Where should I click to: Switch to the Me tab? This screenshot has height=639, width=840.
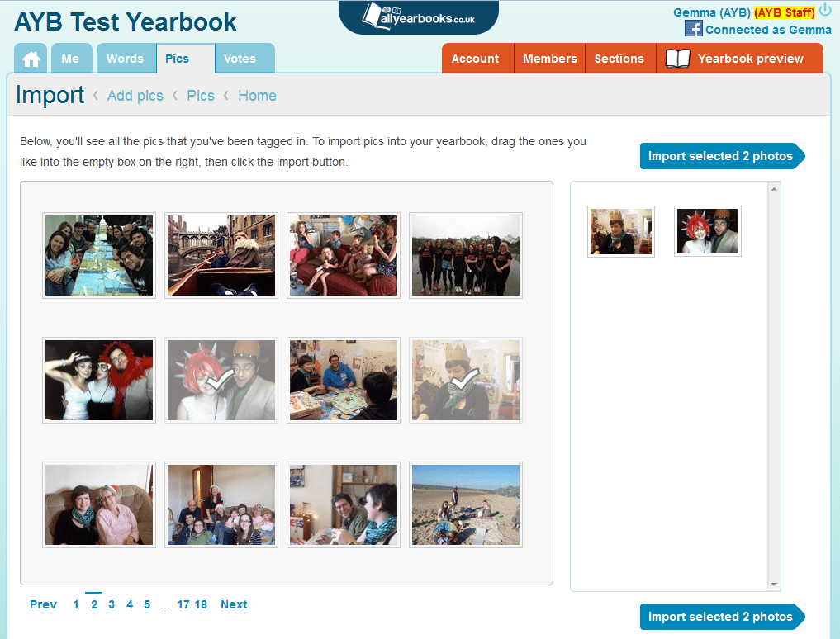[x=71, y=58]
